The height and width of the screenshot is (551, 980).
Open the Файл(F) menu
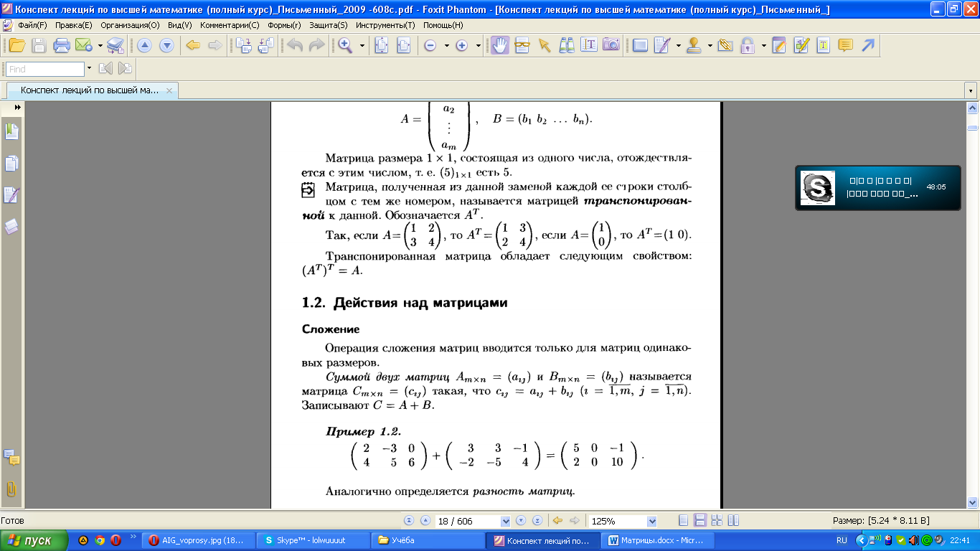pos(32,24)
